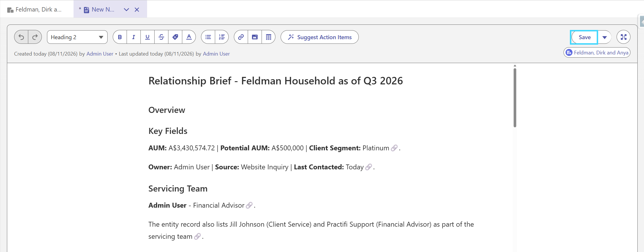Apply strikethrough formatting

coord(161,37)
